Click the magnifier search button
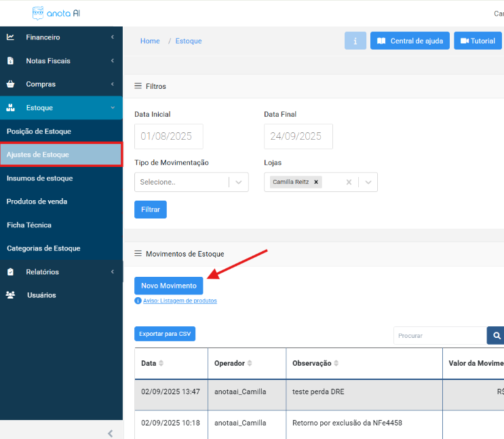Screen dimensions: 504x439 [497, 335]
